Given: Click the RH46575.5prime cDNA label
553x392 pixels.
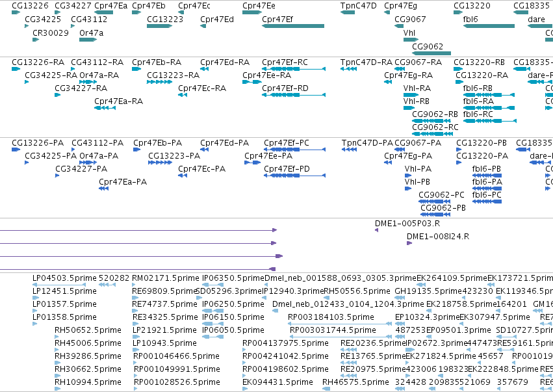Looking at the screenshot, I should click(355, 382).
